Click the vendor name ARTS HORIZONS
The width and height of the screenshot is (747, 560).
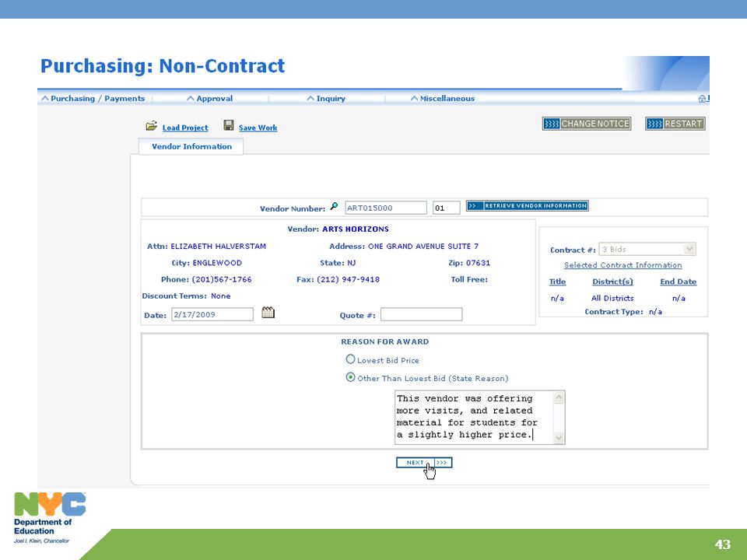point(356,229)
